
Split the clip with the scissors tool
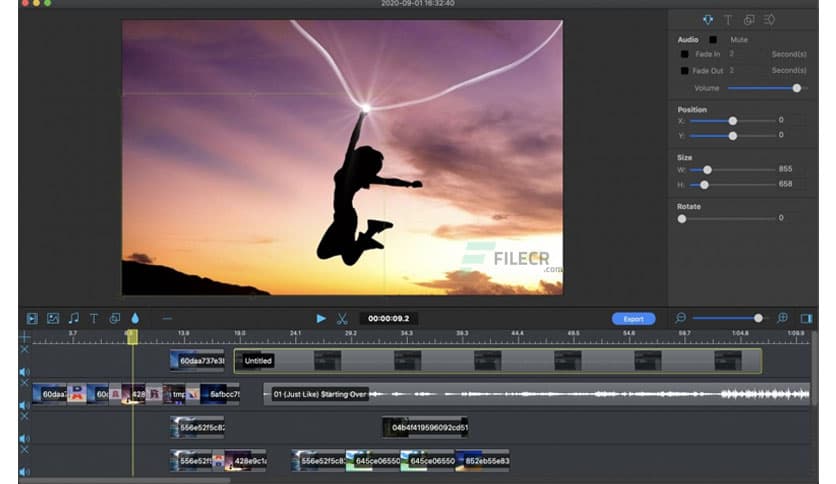342,319
